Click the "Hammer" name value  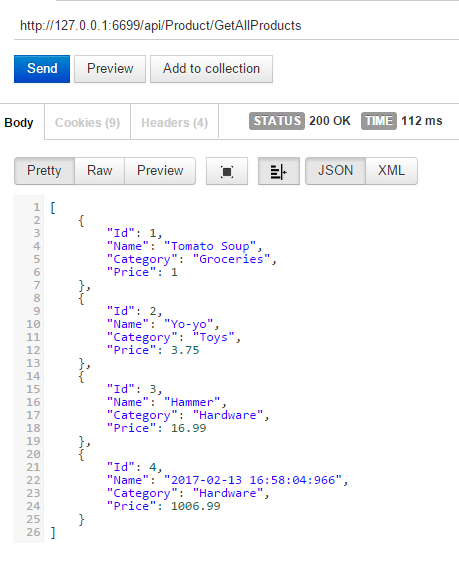(x=192, y=402)
